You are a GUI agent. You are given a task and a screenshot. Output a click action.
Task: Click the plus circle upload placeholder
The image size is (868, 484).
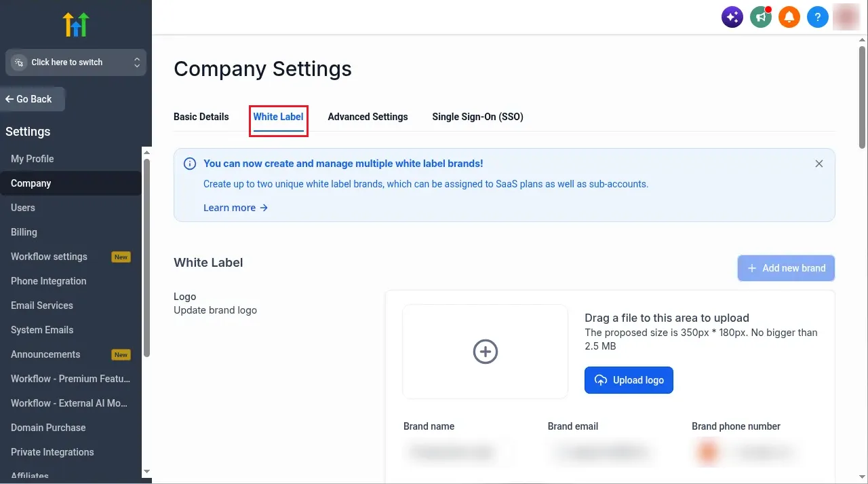[485, 352]
